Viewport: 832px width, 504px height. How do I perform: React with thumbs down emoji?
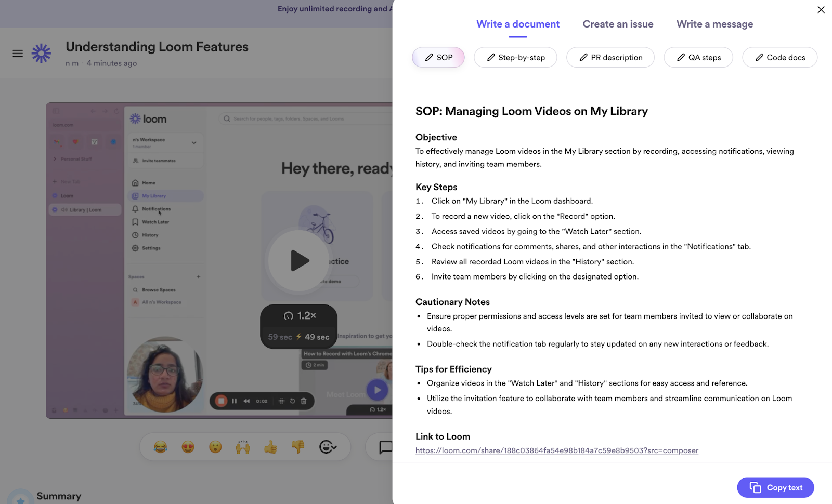[298, 447]
